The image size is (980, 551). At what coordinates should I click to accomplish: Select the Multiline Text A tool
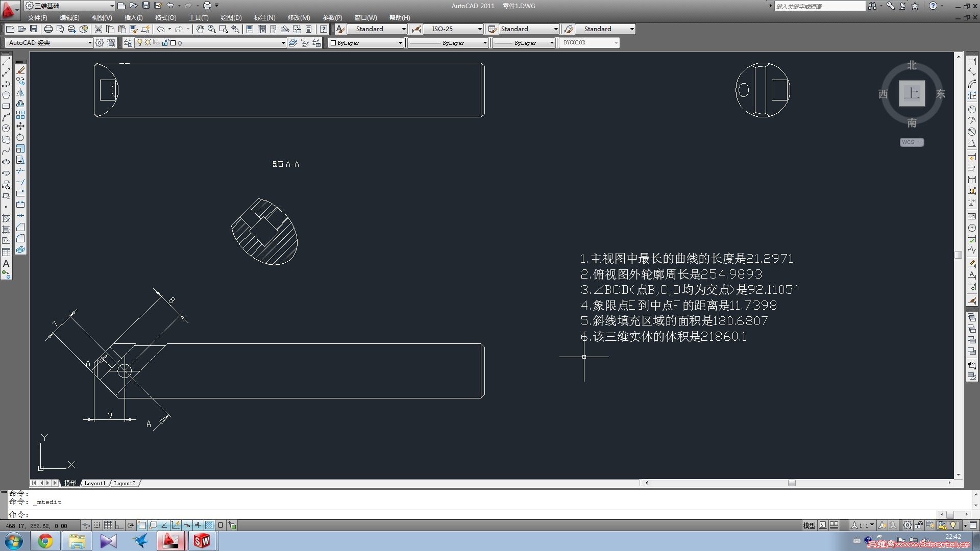point(6,264)
